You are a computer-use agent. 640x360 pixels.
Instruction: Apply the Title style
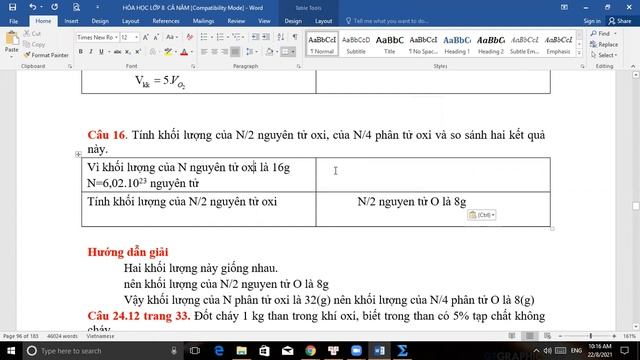pyautogui.click(x=389, y=44)
